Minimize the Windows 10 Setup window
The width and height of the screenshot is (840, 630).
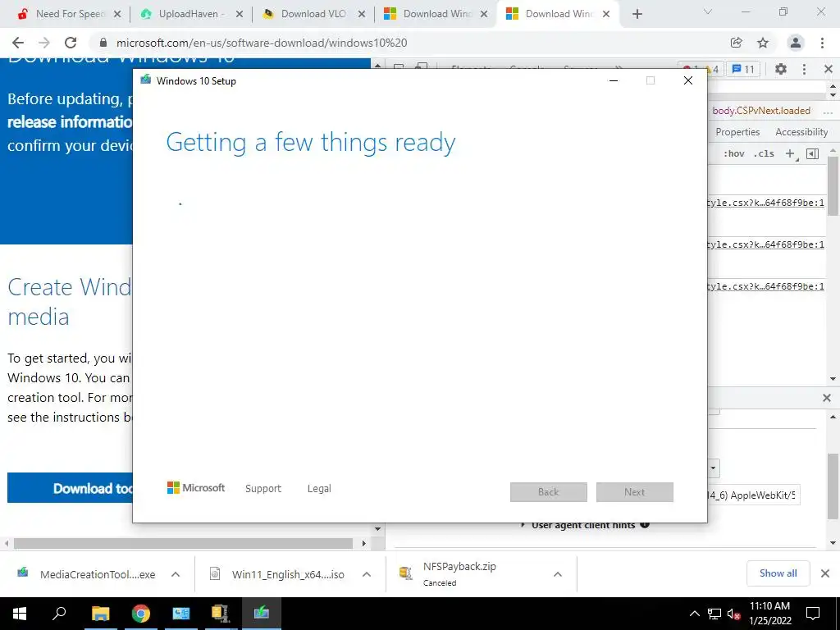tap(614, 80)
